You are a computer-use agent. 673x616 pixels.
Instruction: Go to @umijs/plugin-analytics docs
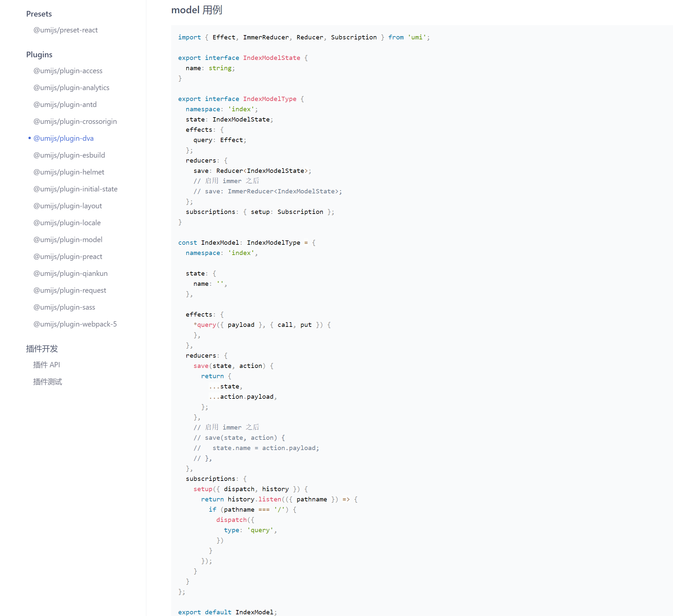72,87
